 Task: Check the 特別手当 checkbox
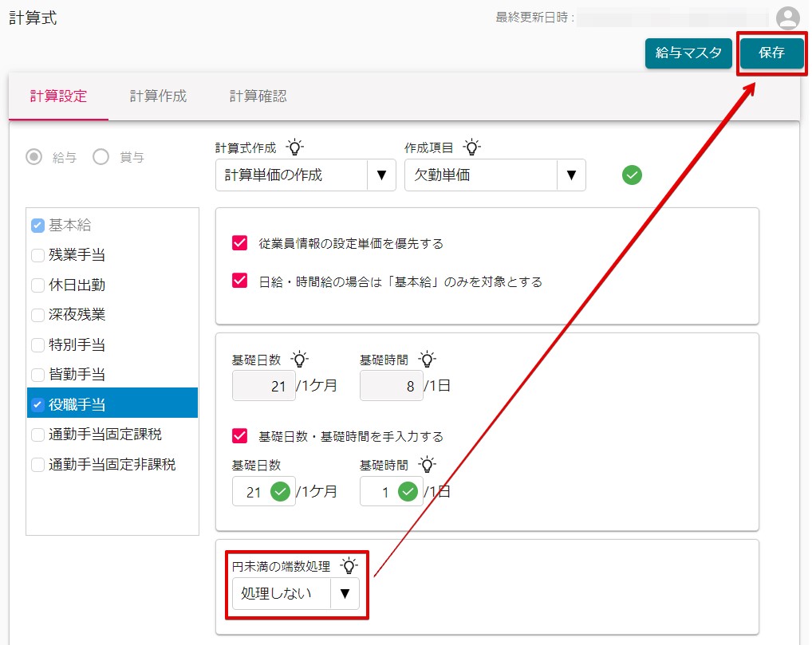point(37,344)
